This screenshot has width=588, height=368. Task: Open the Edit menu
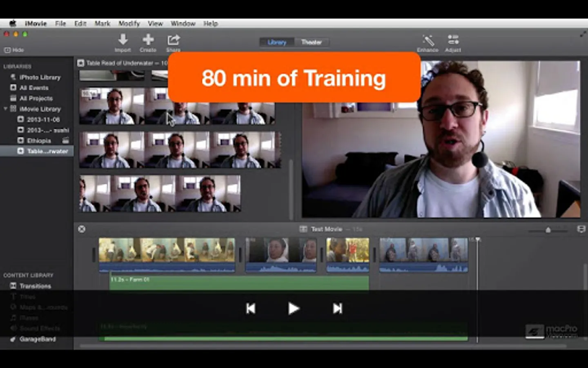click(x=80, y=23)
